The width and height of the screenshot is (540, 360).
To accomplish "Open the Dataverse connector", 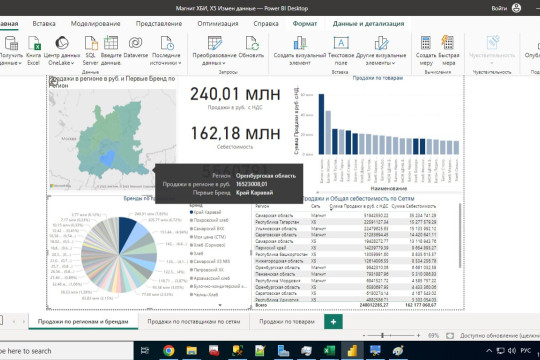I will 136,47.
